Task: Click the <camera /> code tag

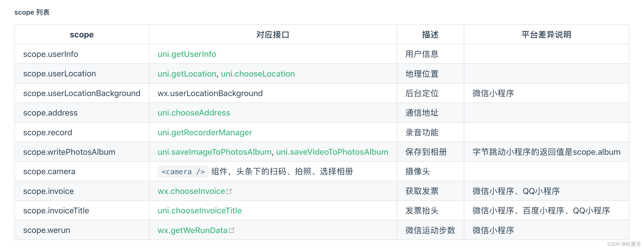Action: (183, 172)
